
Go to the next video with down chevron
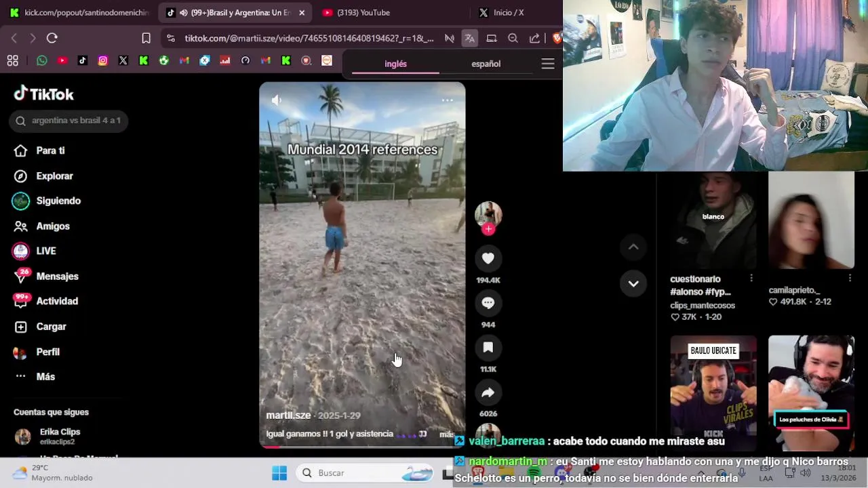point(633,283)
